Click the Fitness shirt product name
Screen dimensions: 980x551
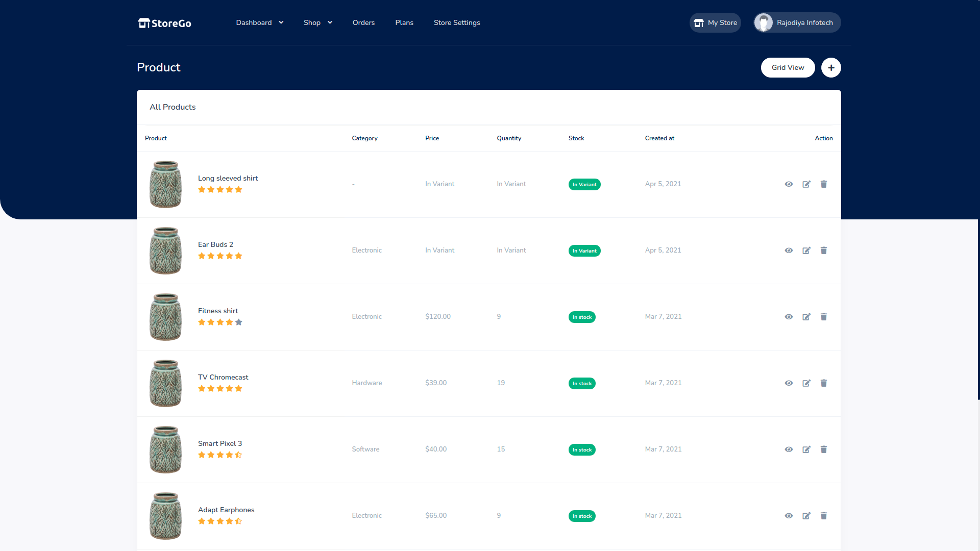(218, 311)
